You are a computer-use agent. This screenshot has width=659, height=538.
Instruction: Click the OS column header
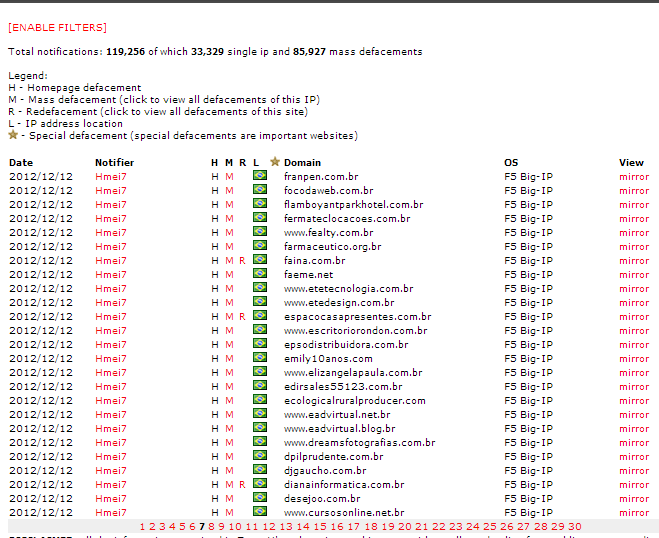[x=511, y=163]
